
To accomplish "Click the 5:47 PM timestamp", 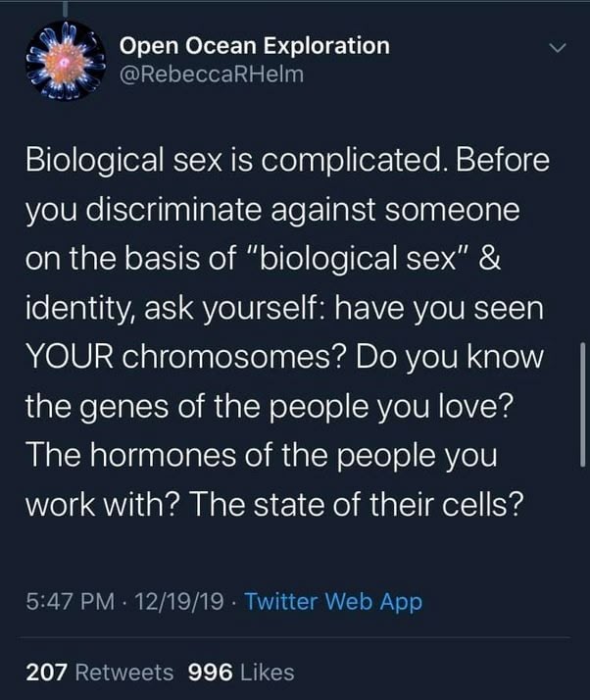I will click(x=65, y=601).
